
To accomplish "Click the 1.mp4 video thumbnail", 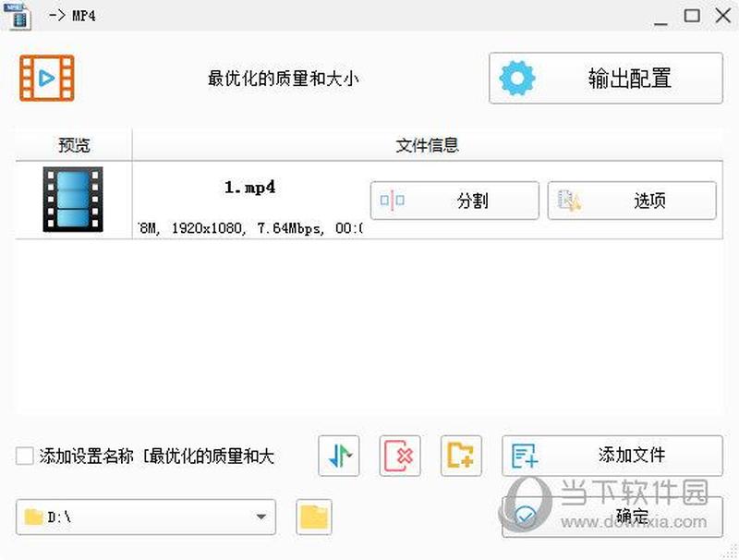I will [73, 200].
